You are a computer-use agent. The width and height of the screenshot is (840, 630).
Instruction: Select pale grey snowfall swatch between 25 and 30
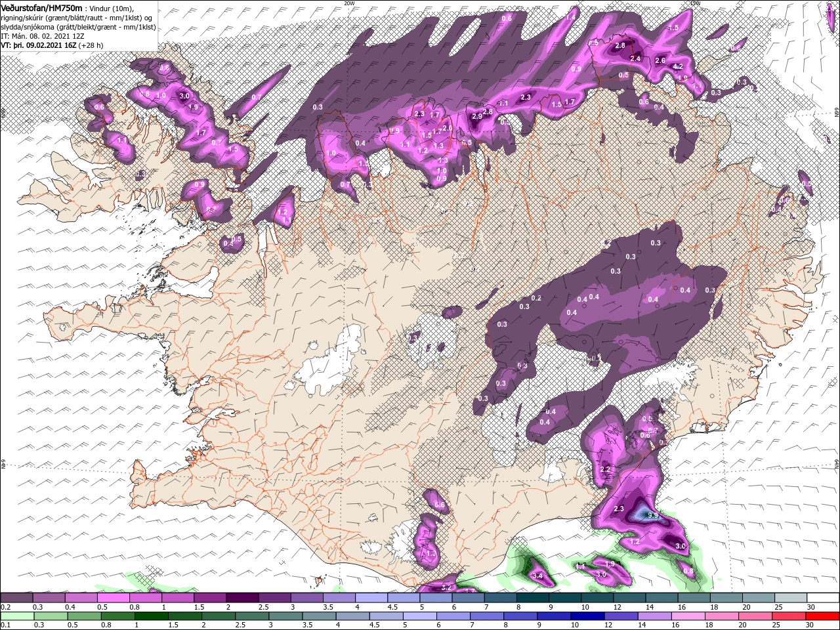tap(791, 598)
